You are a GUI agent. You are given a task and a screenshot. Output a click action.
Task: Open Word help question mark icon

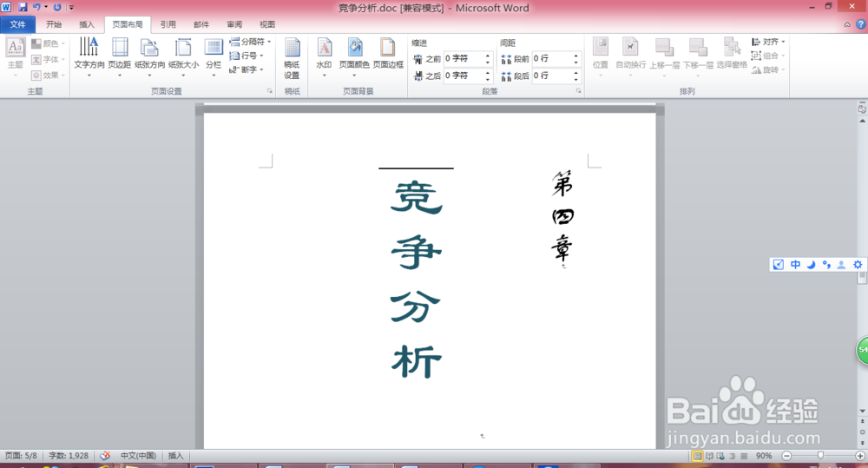coord(861,24)
